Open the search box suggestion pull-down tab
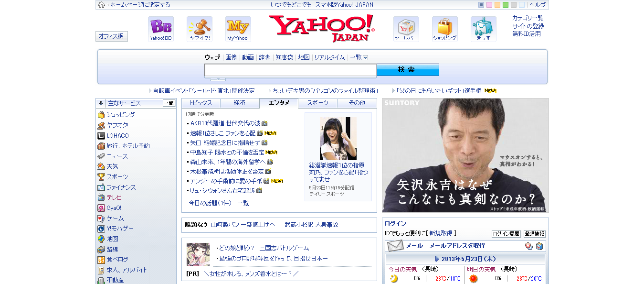 [x=218, y=79]
